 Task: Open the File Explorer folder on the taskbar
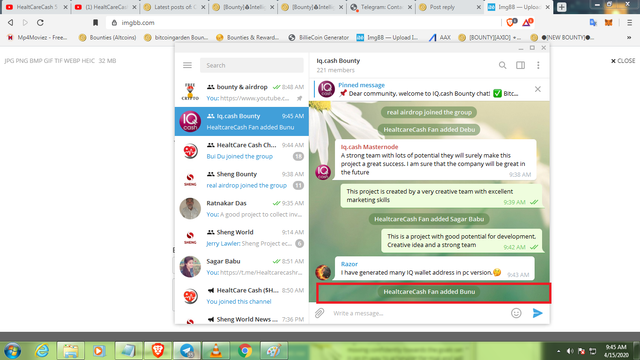[x=71, y=351]
